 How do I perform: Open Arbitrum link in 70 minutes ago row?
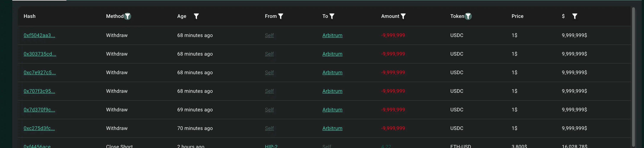coord(332,128)
